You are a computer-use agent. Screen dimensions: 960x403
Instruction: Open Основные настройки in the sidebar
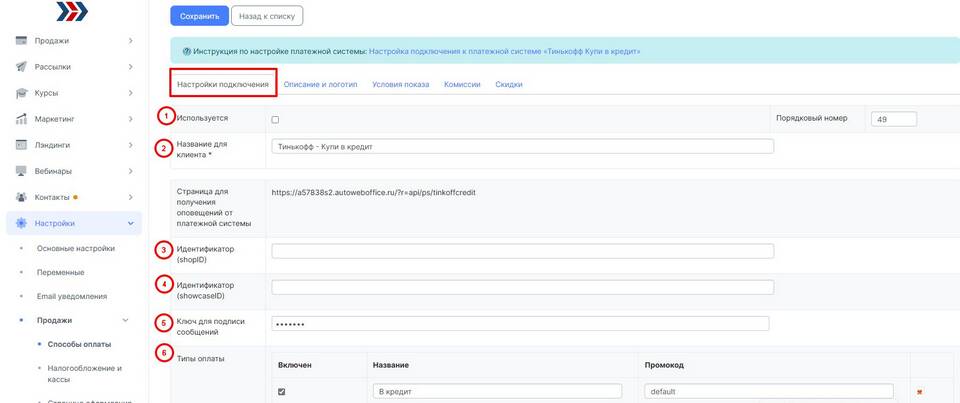[76, 249]
